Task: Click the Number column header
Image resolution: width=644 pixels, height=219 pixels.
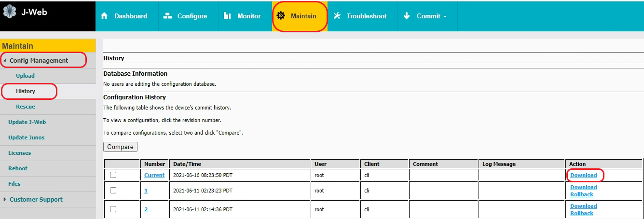Action: 155,164
